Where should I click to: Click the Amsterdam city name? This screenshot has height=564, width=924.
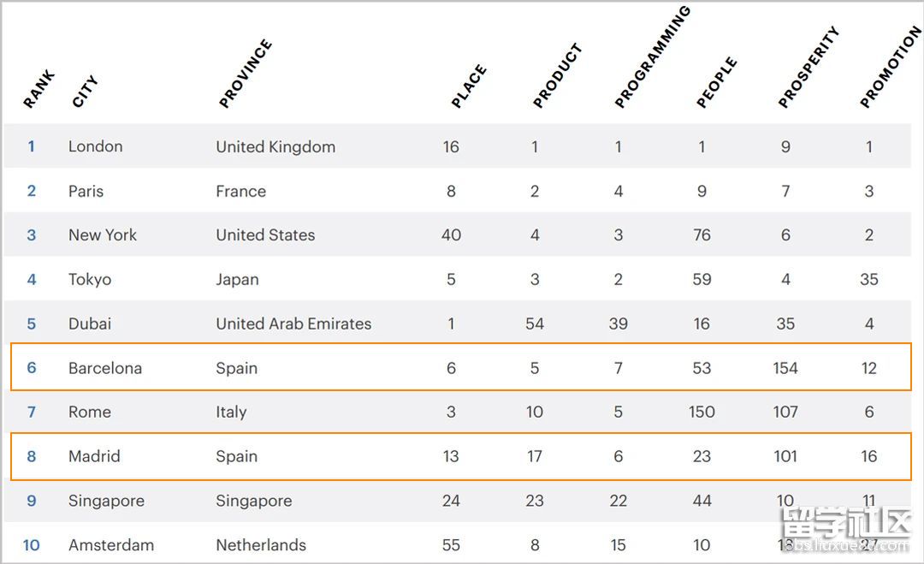[111, 545]
